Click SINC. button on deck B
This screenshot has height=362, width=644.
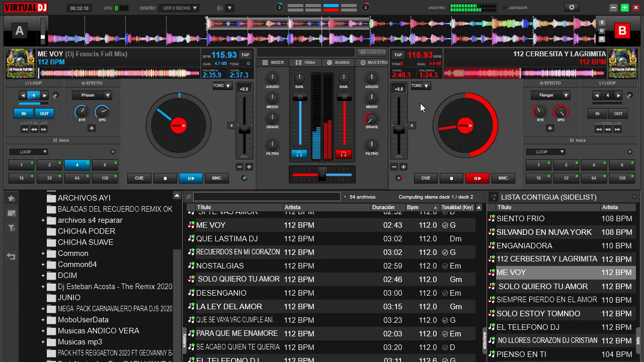coord(503,178)
